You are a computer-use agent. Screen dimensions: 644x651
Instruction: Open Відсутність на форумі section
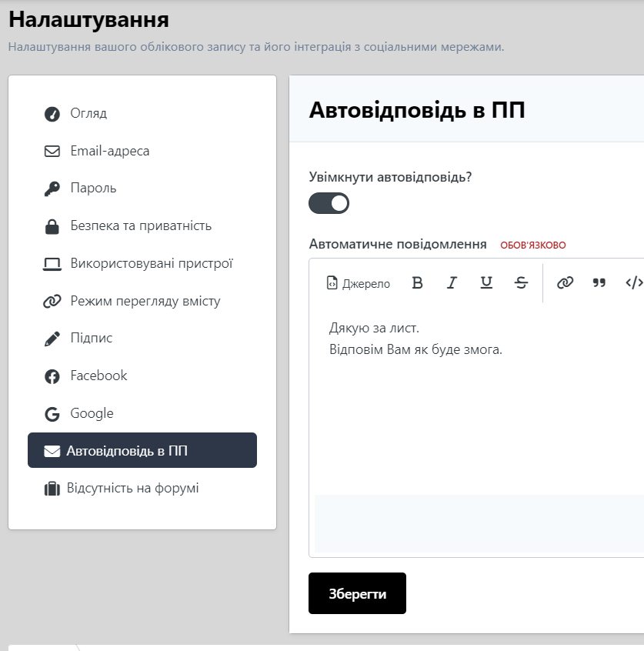click(132, 489)
